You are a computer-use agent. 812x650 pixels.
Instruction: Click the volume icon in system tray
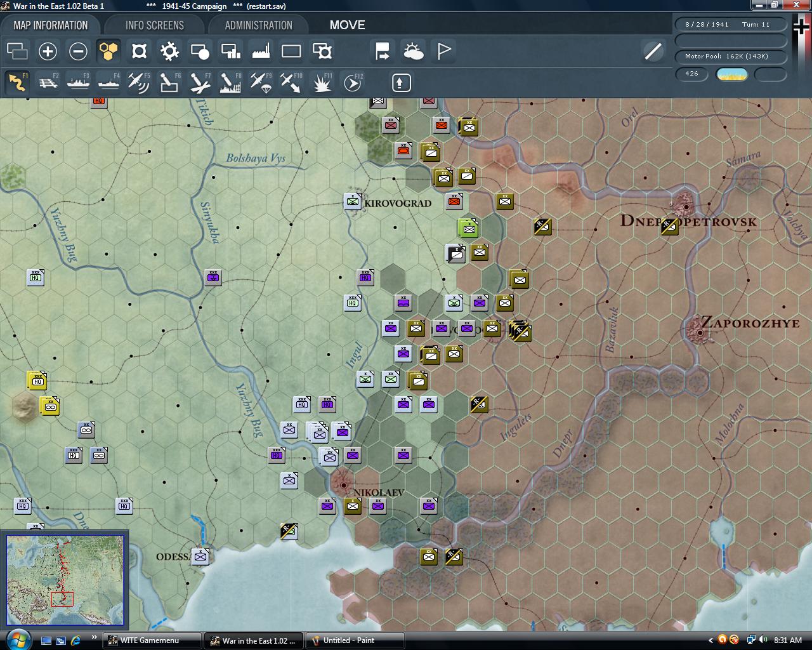tap(763, 640)
